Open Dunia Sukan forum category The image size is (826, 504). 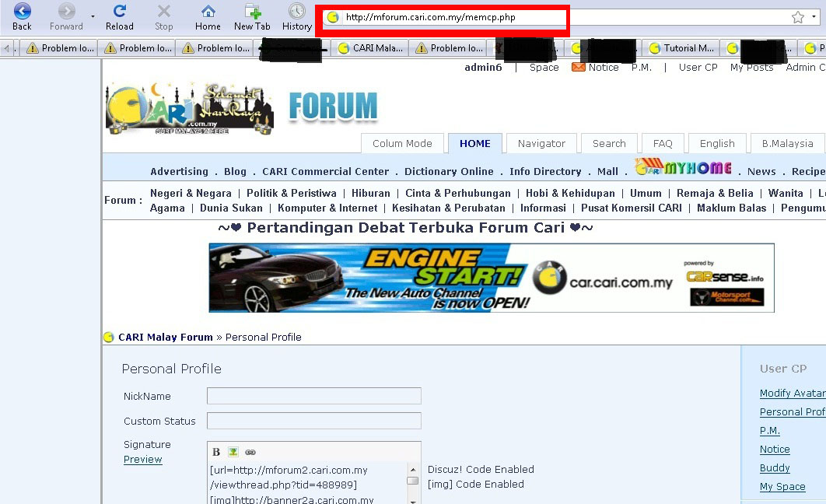[231, 208]
